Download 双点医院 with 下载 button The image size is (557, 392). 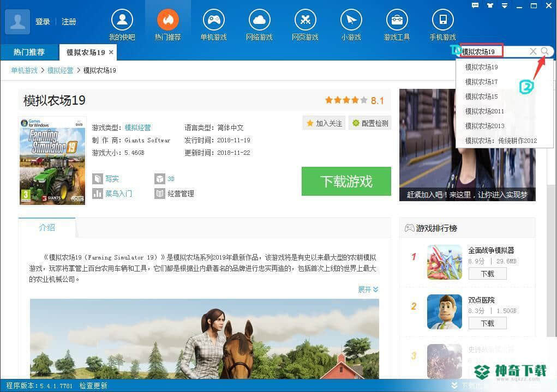coord(487,323)
